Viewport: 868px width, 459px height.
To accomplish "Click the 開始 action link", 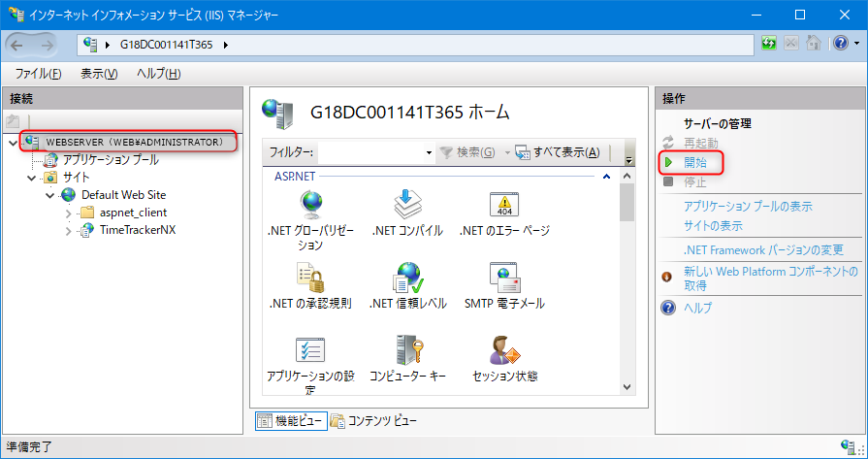I will (695, 162).
